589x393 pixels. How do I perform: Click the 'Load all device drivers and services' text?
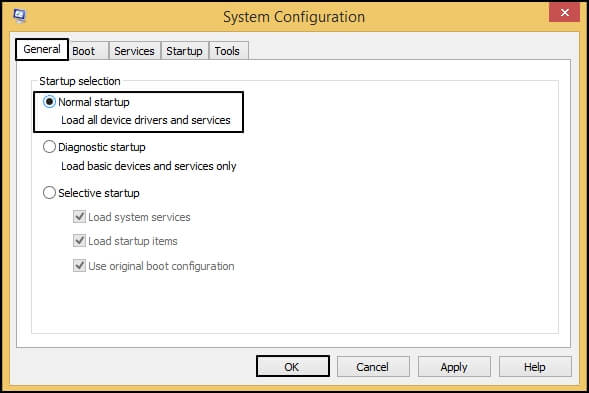coord(146,120)
